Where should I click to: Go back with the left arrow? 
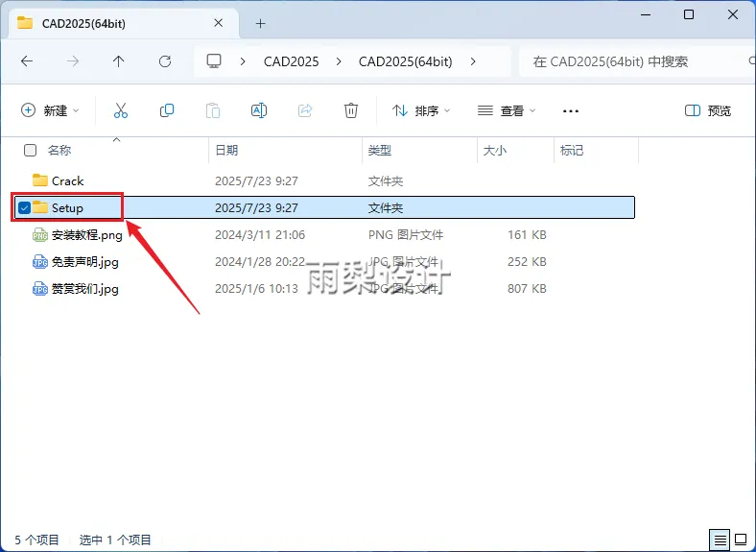pyautogui.click(x=27, y=61)
